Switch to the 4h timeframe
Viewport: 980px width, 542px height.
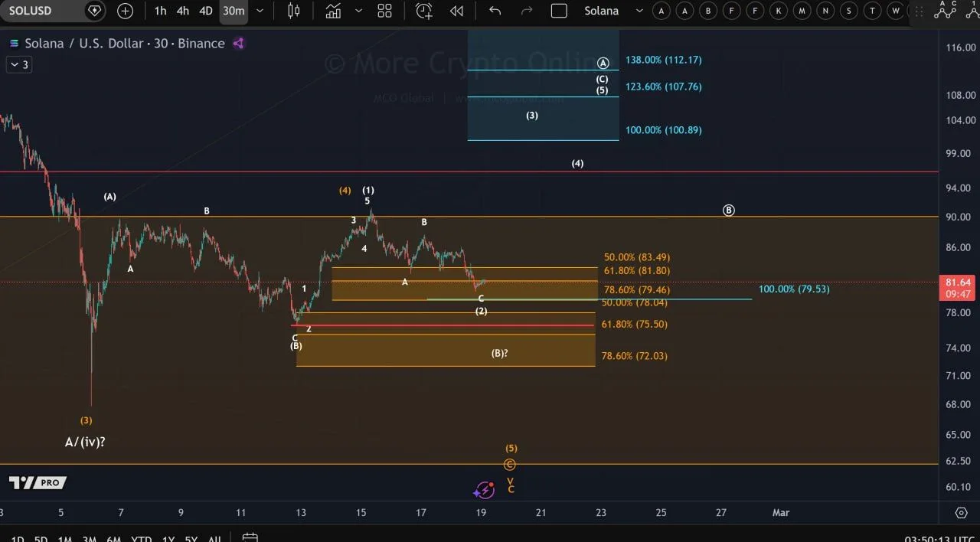182,11
